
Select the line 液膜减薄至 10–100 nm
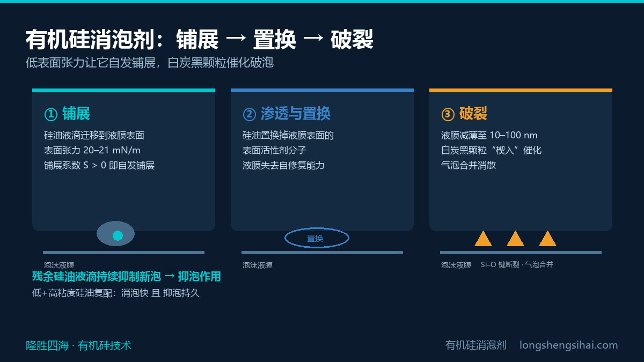click(x=489, y=135)
